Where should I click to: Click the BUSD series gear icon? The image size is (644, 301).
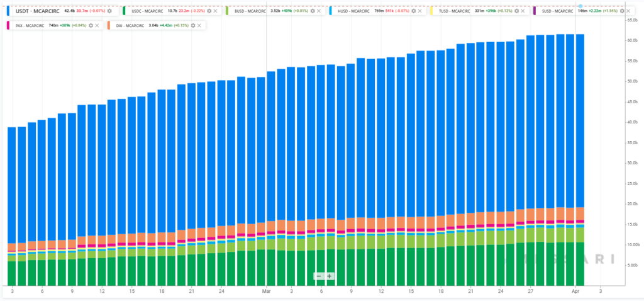click(x=313, y=11)
